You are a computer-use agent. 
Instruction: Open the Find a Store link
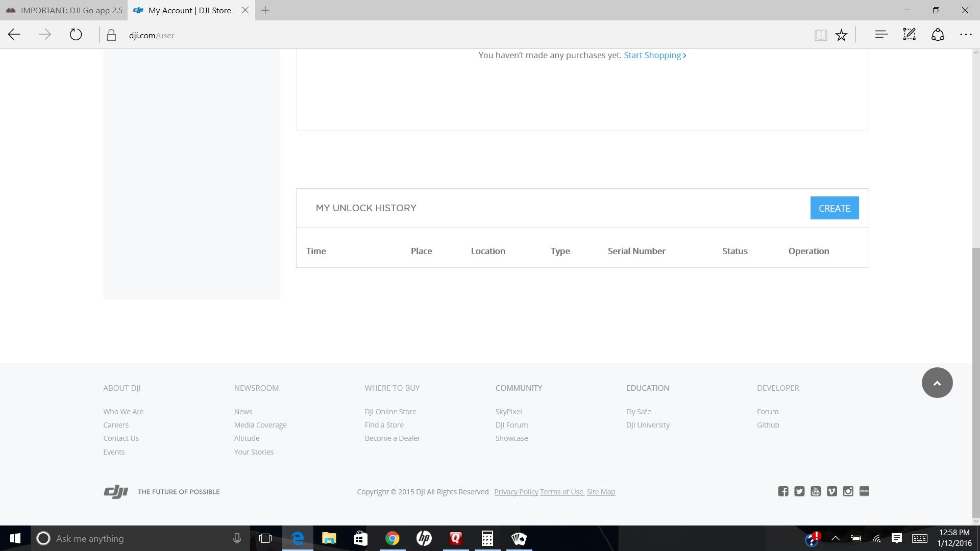click(384, 425)
